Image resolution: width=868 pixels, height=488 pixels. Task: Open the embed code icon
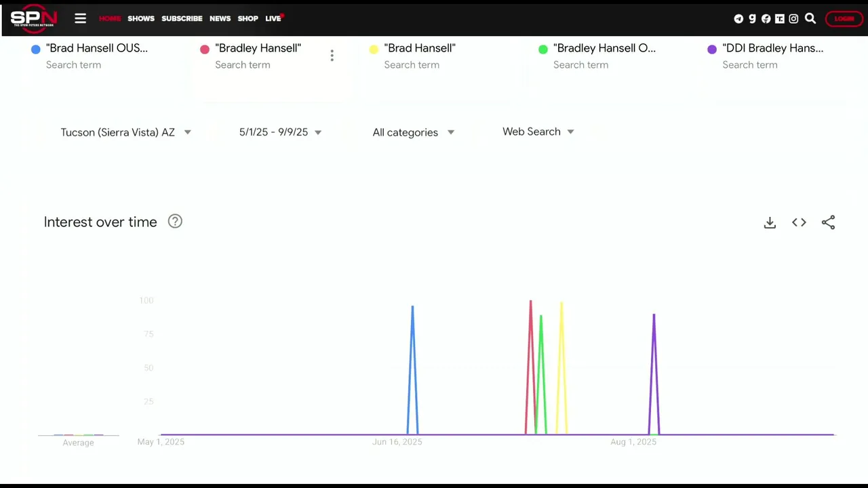(799, 222)
